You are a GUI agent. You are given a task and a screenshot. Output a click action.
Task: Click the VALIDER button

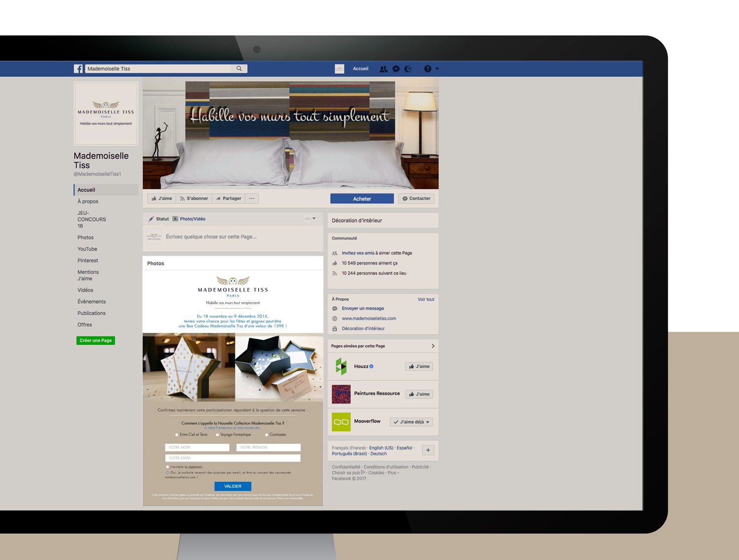tap(233, 486)
